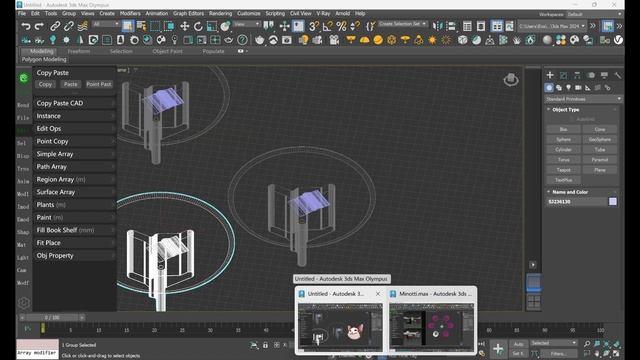Select the Select and Link tool
Viewport: 640px width, 360px height.
point(55,26)
